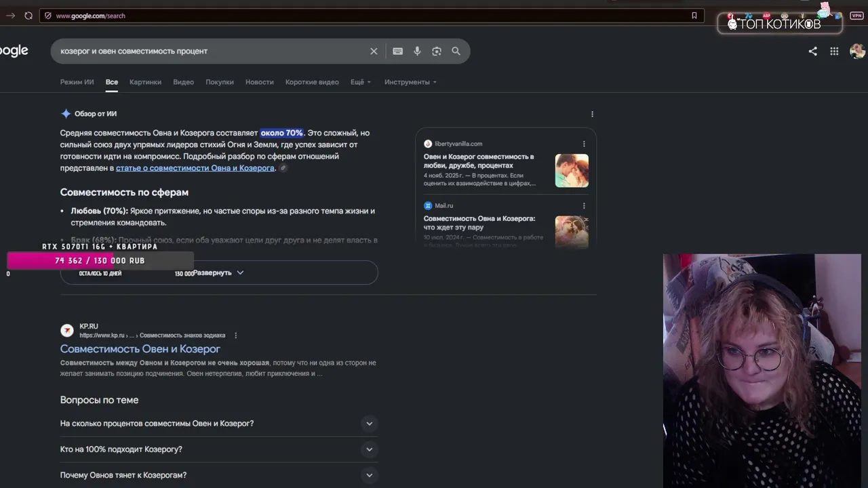The image size is (868, 488).
Task: Click the donation goal progress bar
Action: 100,260
